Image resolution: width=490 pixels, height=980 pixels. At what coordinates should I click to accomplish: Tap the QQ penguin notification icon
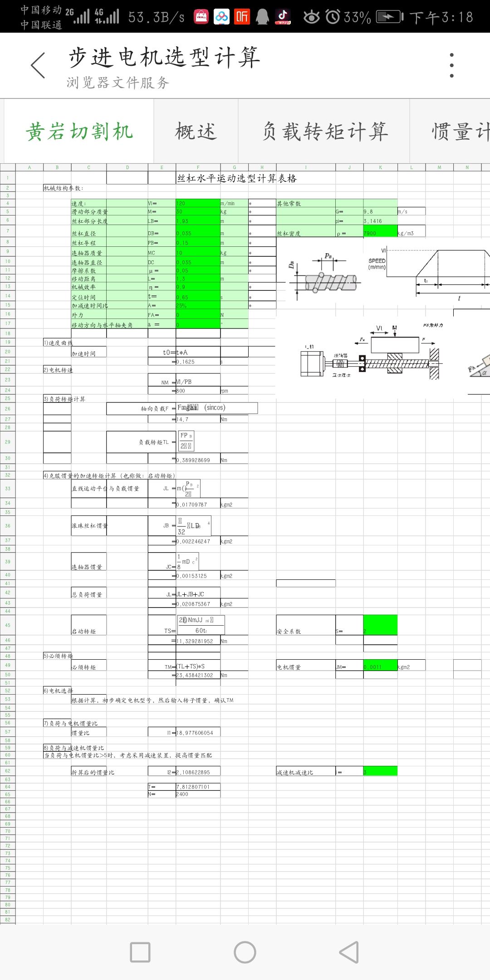[x=262, y=17]
